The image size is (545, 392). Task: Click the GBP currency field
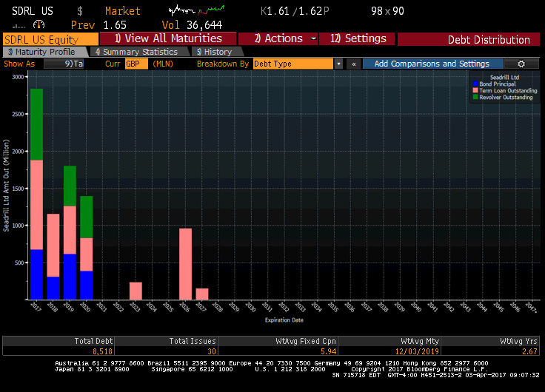[x=136, y=64]
